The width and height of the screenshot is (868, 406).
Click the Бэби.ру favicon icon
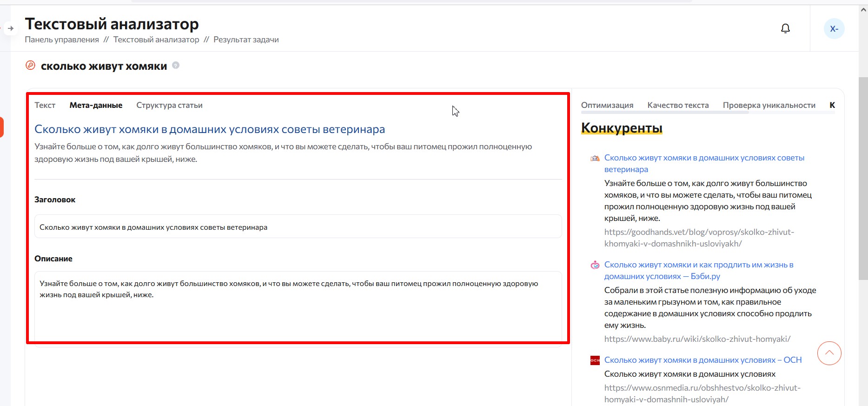point(595,265)
